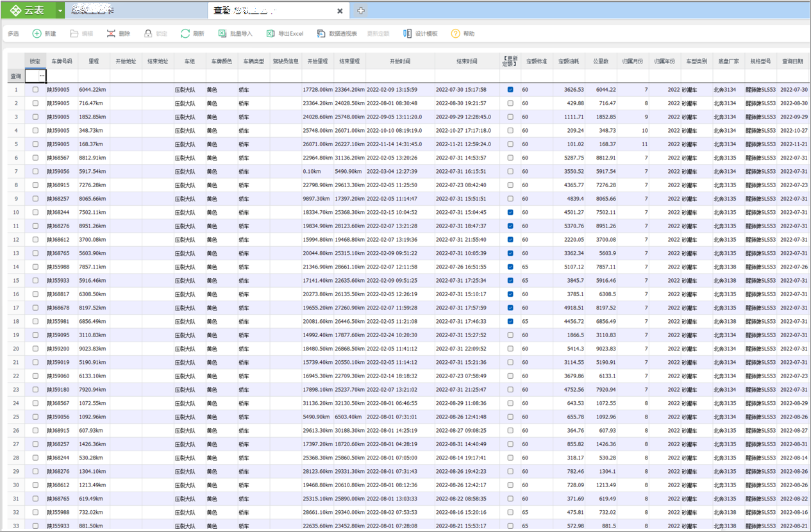Click the 0.10km start mileage cell
Viewport: 811px width, 532px height.
coord(317,171)
